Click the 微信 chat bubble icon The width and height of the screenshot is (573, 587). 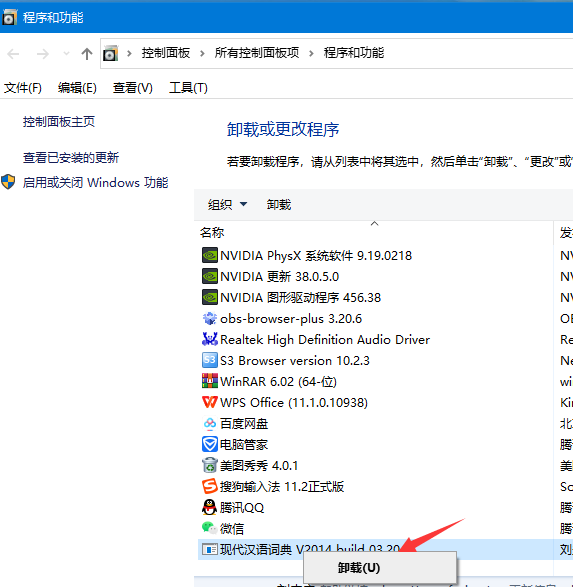(210, 528)
